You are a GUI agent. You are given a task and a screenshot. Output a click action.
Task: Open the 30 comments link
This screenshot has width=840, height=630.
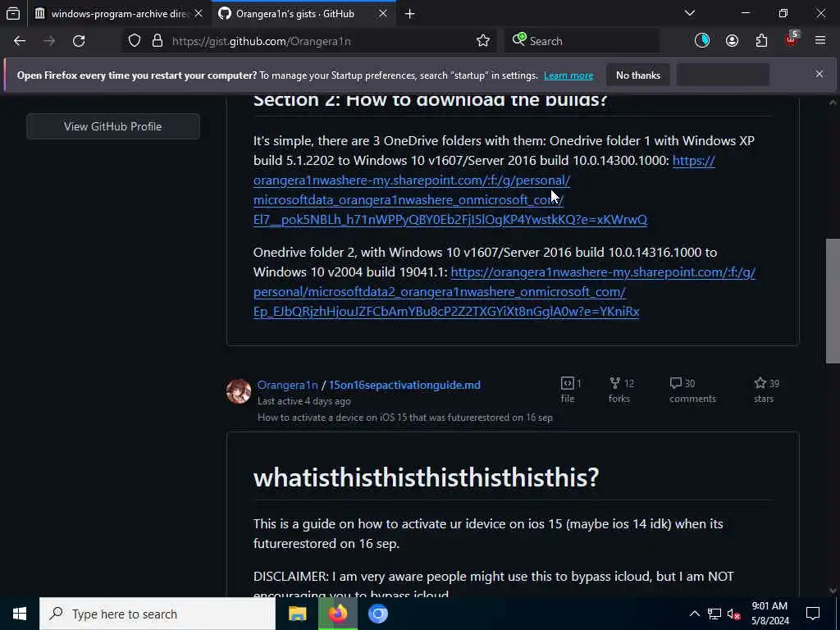click(x=692, y=390)
